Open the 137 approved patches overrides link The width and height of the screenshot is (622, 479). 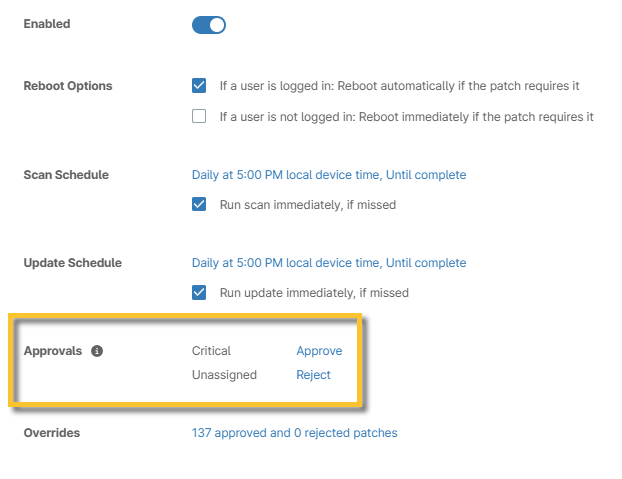[x=294, y=433]
